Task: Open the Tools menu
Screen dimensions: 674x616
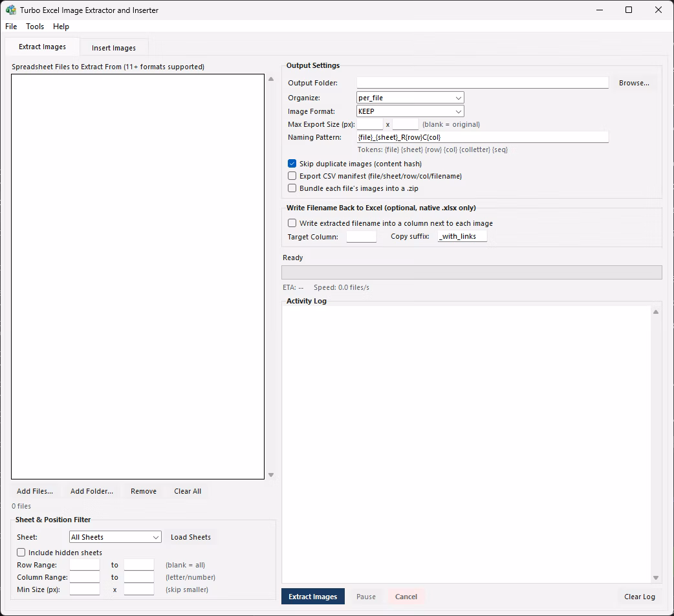Action: [x=35, y=27]
